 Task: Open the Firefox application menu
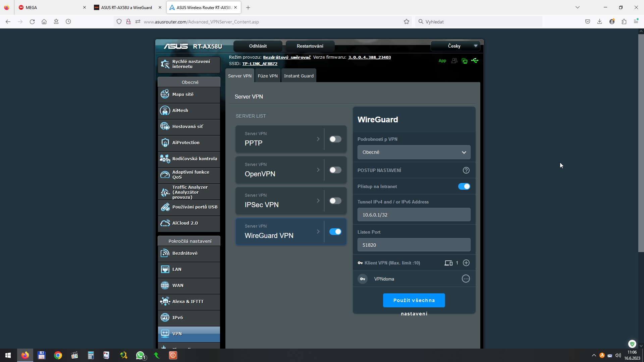(636, 21)
